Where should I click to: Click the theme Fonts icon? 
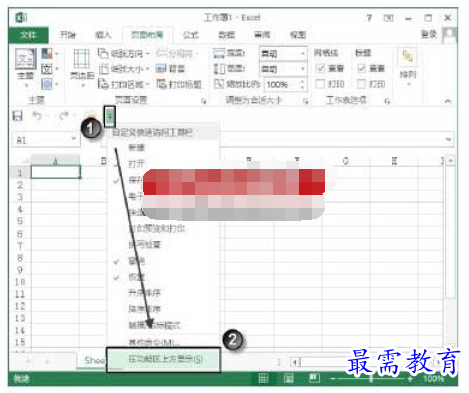coord(47,69)
